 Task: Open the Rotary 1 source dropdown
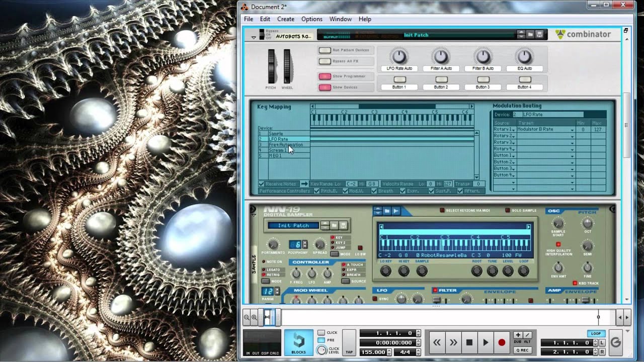pyautogui.click(x=505, y=130)
